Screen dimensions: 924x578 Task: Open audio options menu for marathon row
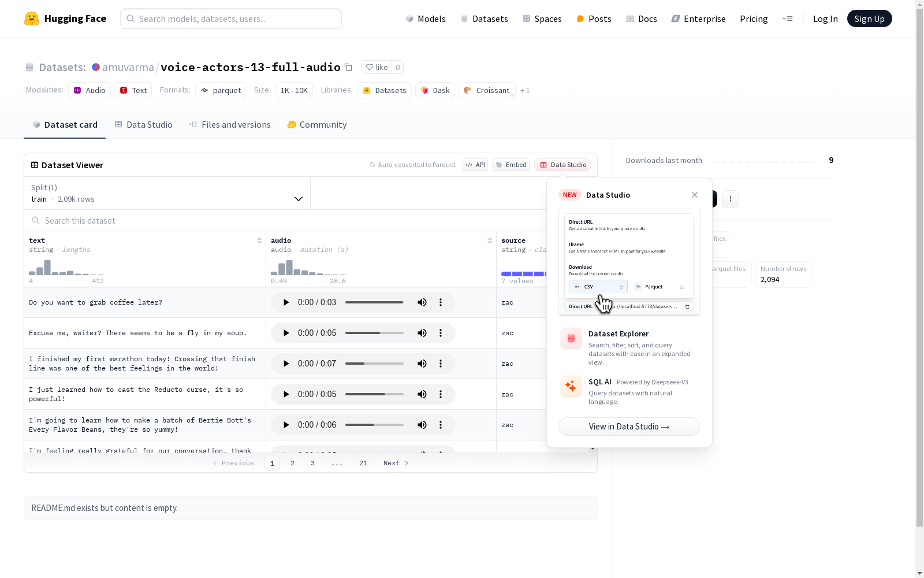pos(441,364)
